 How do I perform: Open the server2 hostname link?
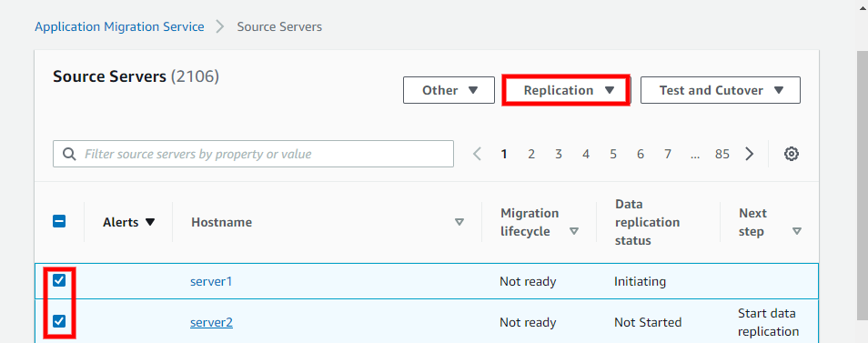coord(211,322)
